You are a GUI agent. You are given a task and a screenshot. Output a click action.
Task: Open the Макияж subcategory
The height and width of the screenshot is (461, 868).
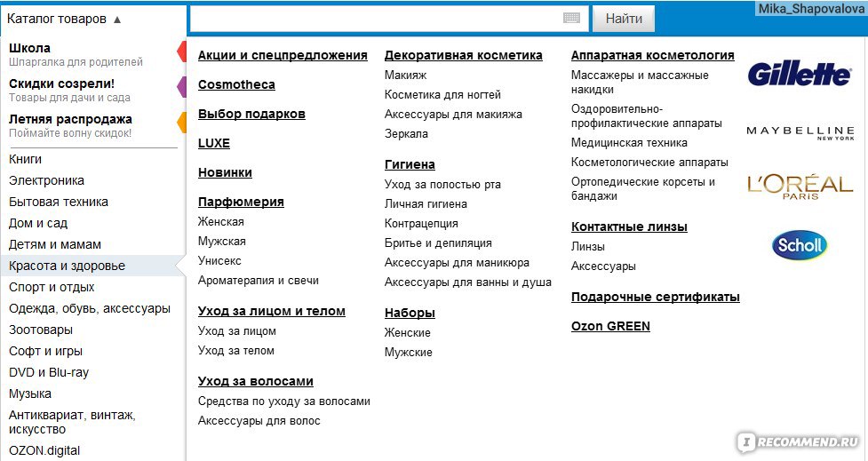click(406, 76)
